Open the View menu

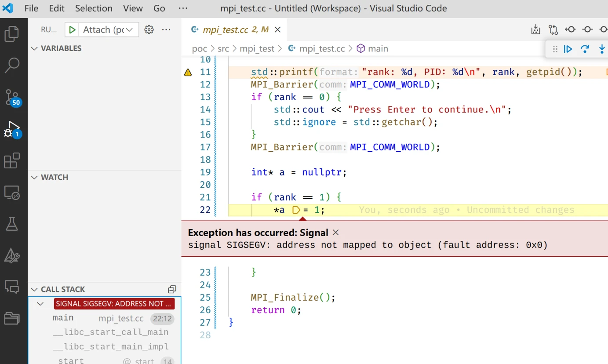pyautogui.click(x=133, y=8)
